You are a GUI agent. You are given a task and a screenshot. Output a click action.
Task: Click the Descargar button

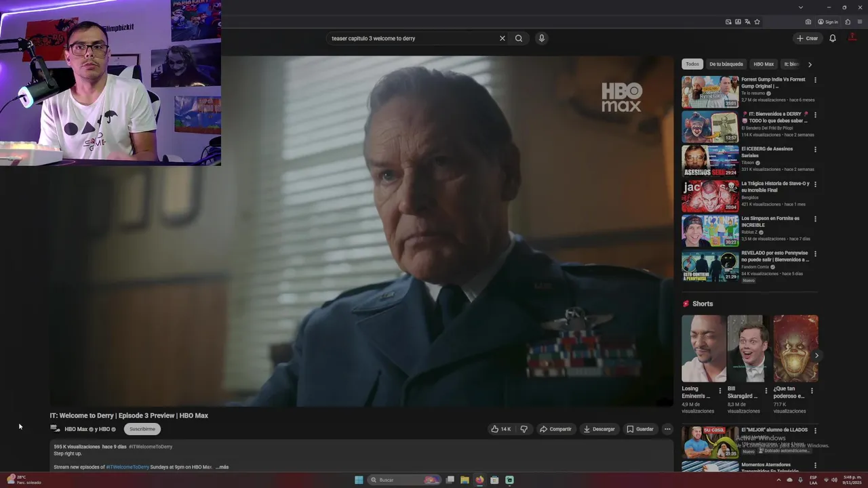[x=599, y=429]
